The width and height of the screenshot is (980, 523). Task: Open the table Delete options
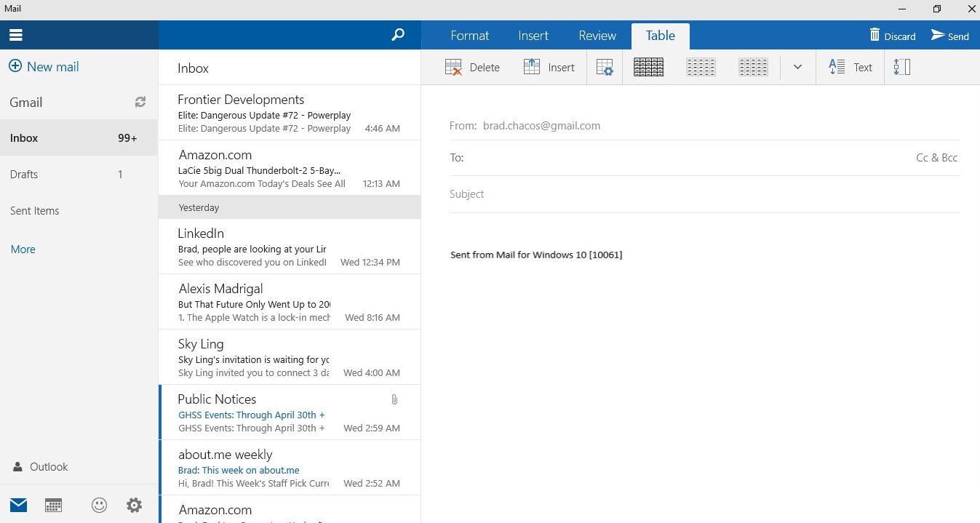click(472, 68)
